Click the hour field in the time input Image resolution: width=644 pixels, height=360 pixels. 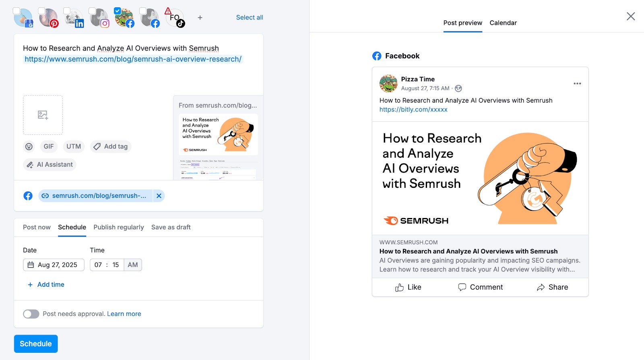(x=98, y=265)
